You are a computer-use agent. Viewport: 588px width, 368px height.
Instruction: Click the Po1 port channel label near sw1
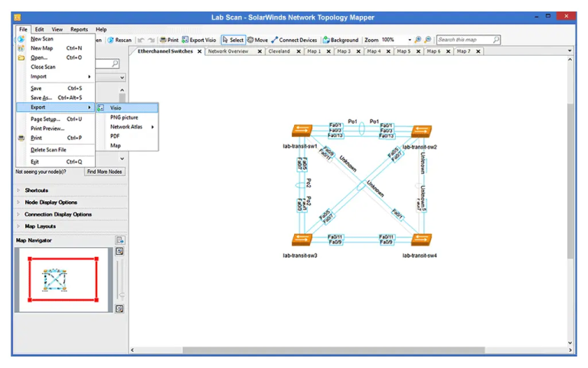click(x=352, y=122)
